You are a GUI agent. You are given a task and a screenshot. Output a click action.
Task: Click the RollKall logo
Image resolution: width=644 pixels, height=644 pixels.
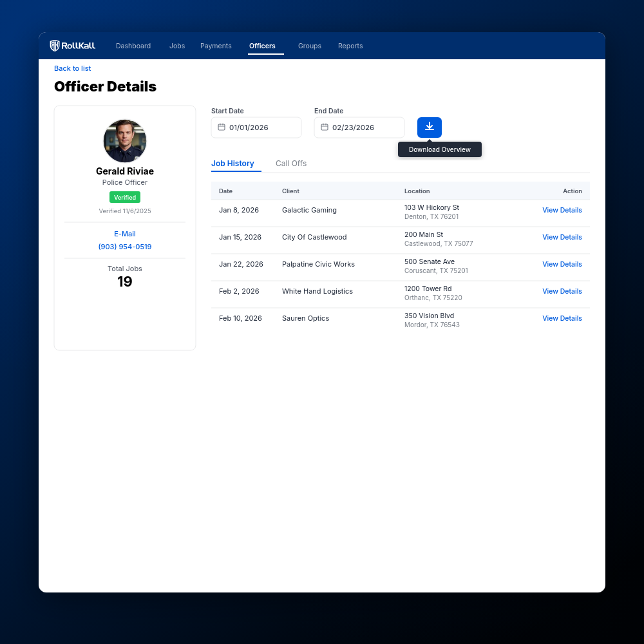click(x=72, y=46)
